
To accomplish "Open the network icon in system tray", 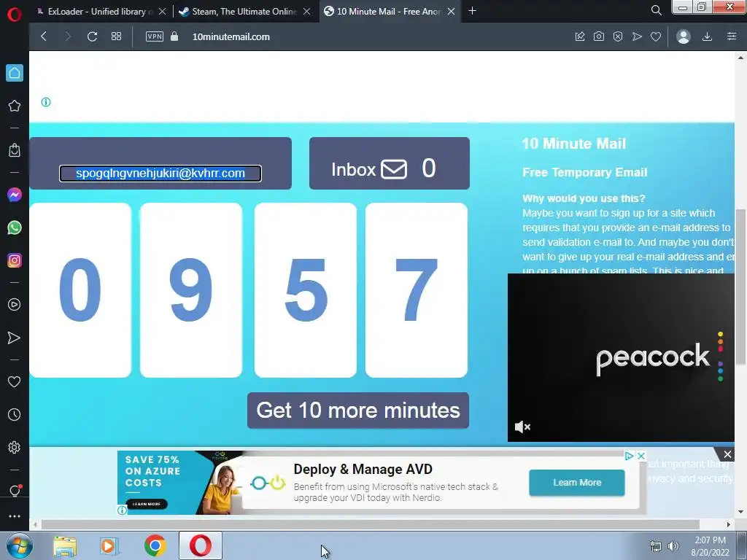I will [656, 546].
